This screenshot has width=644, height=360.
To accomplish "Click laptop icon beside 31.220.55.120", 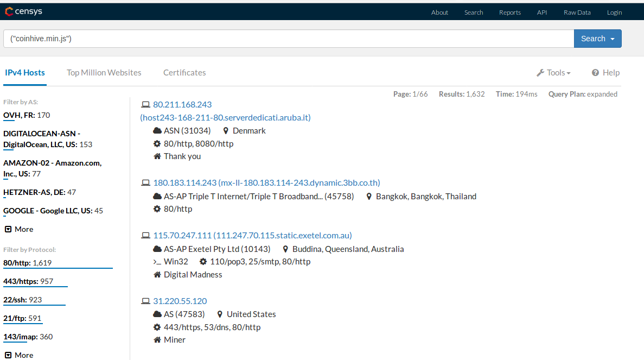I will coord(145,301).
